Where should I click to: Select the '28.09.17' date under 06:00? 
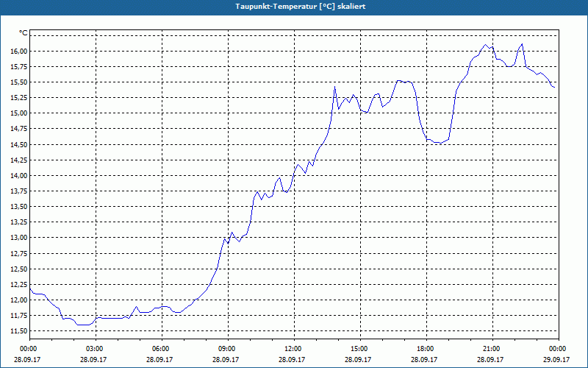click(159, 359)
